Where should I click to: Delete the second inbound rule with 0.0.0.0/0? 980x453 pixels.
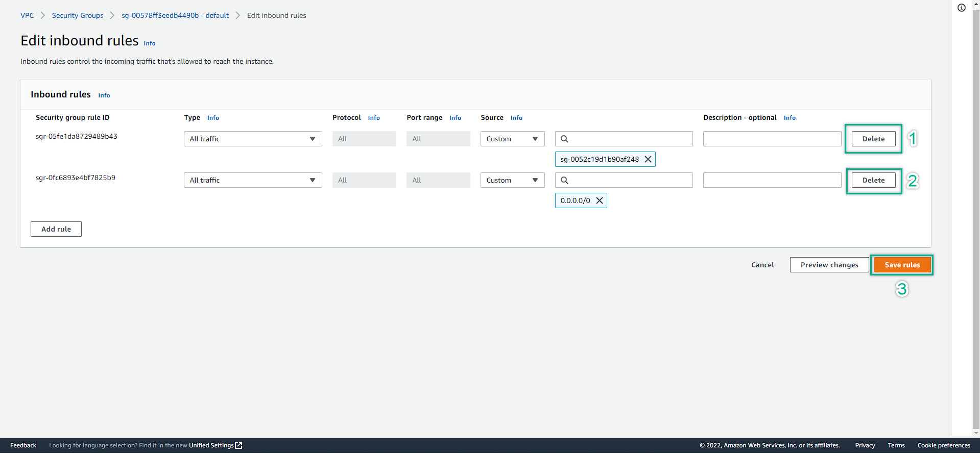873,180
